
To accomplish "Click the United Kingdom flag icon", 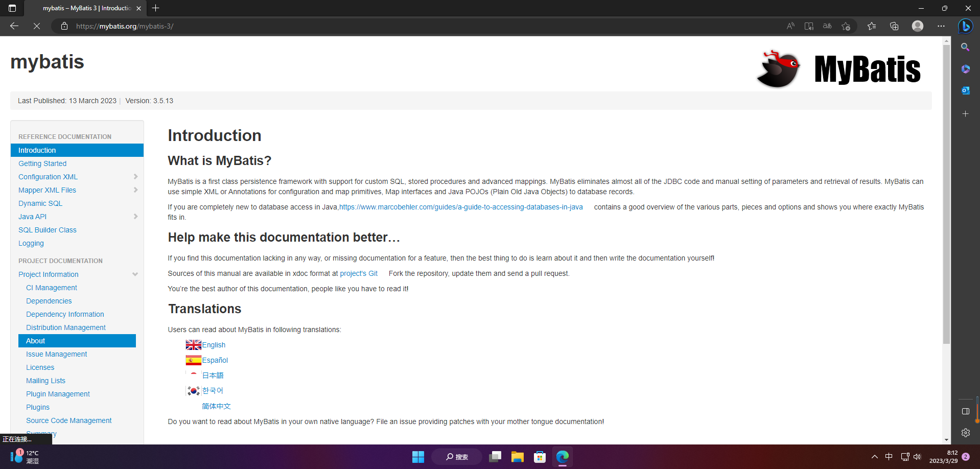I will [193, 345].
